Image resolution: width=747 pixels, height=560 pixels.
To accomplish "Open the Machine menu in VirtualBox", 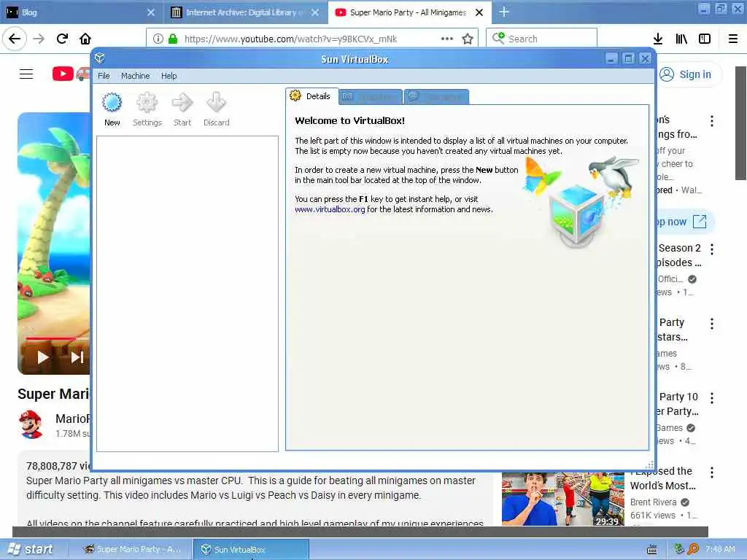I will (x=135, y=76).
